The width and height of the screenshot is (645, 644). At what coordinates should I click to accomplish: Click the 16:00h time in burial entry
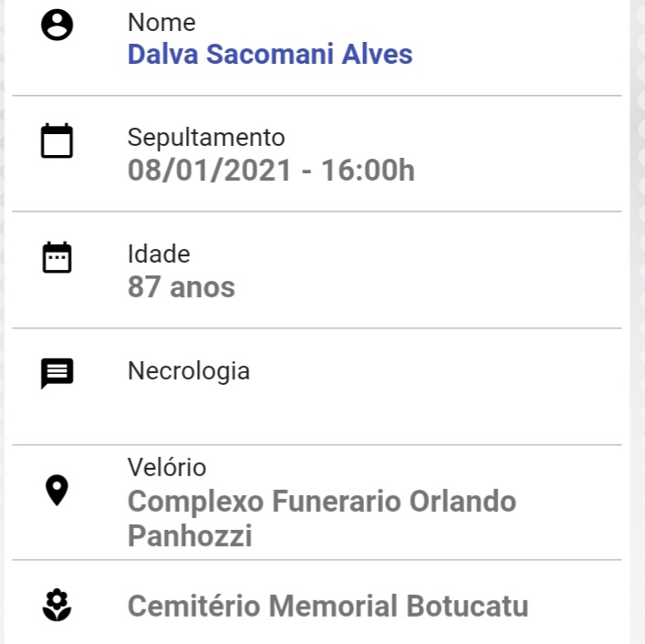tap(368, 170)
